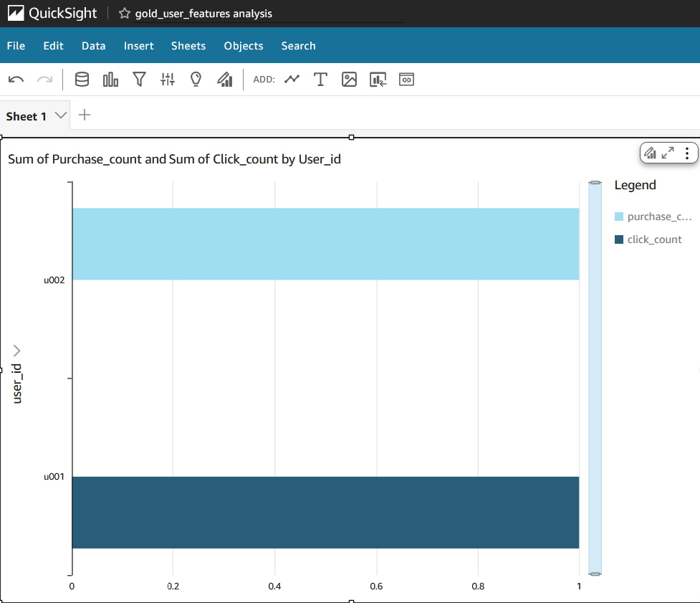Undo the last action
The width and height of the screenshot is (700, 603).
coord(16,80)
